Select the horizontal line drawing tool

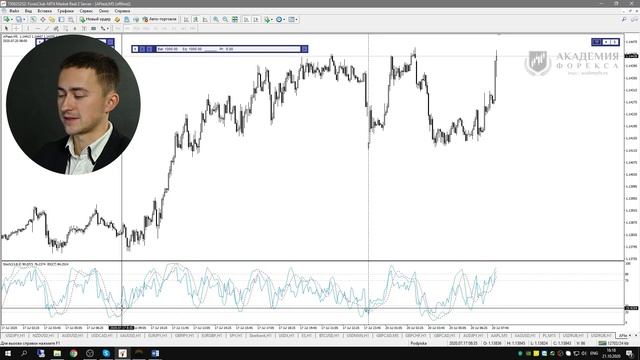[38, 28]
